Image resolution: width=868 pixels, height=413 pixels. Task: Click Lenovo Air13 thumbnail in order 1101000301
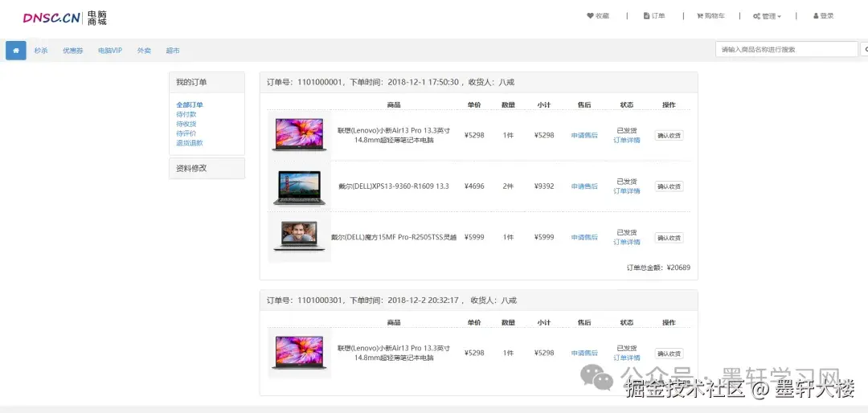point(299,353)
